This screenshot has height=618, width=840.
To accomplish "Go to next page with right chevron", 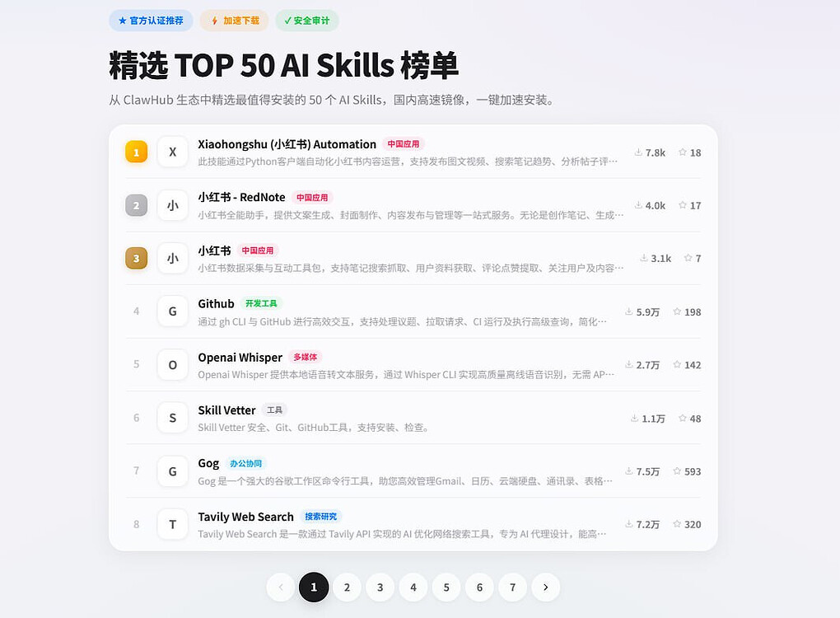I will pyautogui.click(x=546, y=588).
